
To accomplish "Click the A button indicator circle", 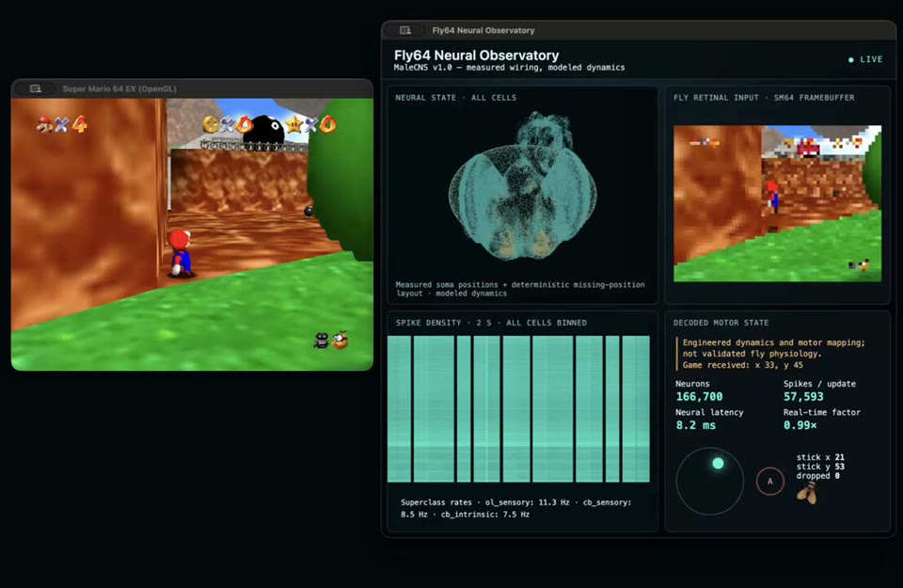I will [x=770, y=481].
